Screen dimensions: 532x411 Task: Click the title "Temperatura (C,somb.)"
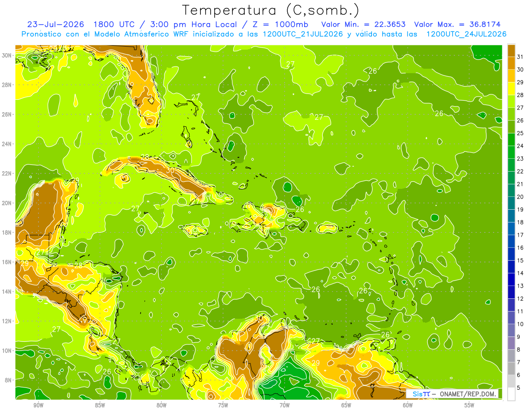pyautogui.click(x=271, y=10)
